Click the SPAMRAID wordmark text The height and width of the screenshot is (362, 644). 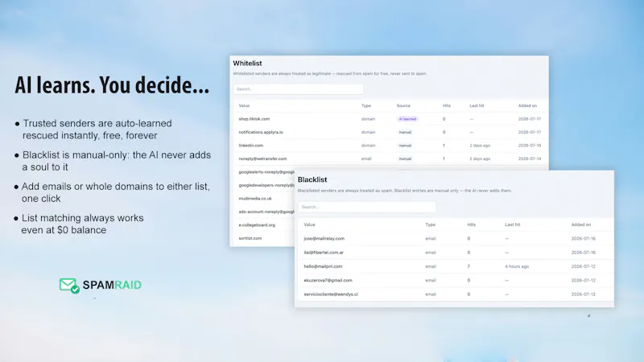(112, 285)
